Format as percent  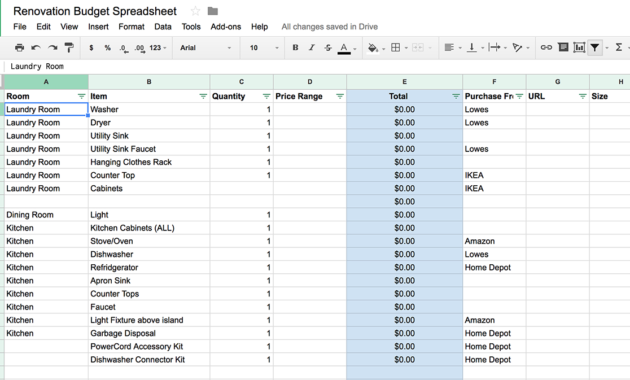(x=107, y=48)
